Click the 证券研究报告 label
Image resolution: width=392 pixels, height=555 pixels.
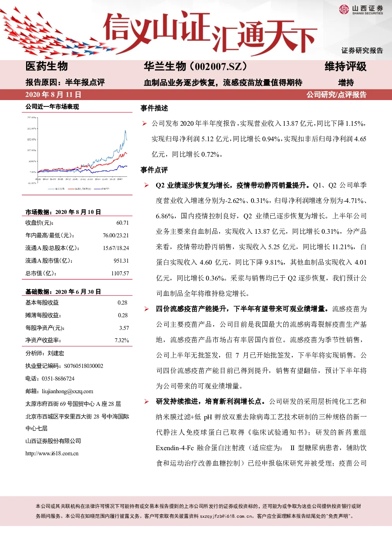[x=362, y=50]
